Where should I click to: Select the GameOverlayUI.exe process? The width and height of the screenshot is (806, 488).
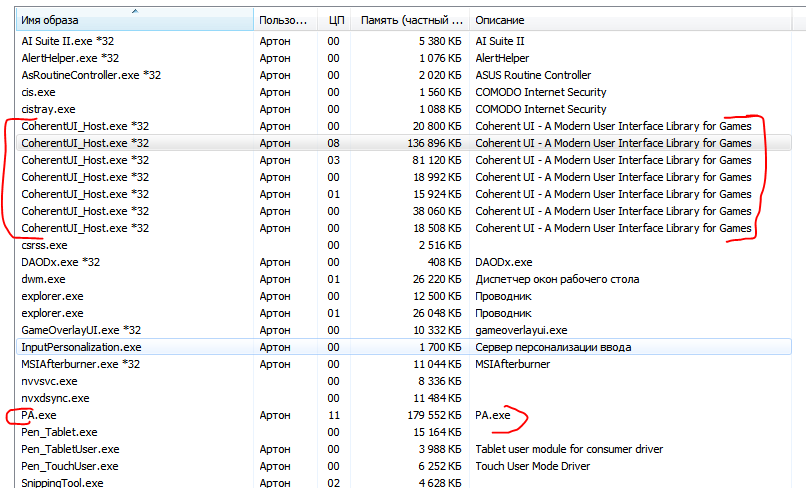pos(81,330)
